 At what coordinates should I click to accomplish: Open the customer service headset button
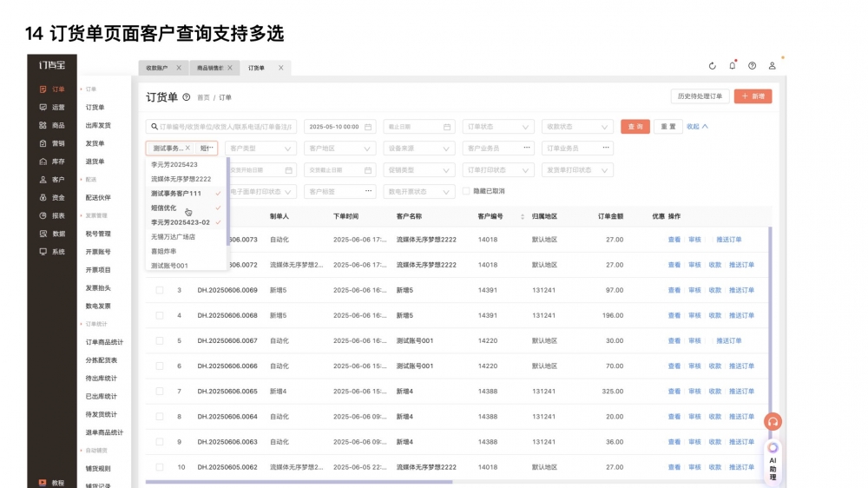(x=773, y=422)
